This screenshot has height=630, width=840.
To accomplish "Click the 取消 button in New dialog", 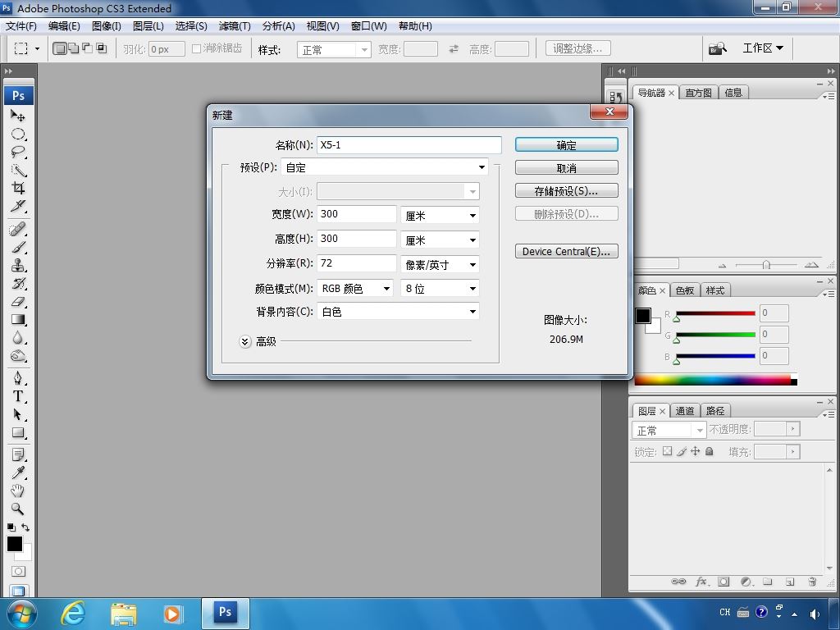I will 566,167.
